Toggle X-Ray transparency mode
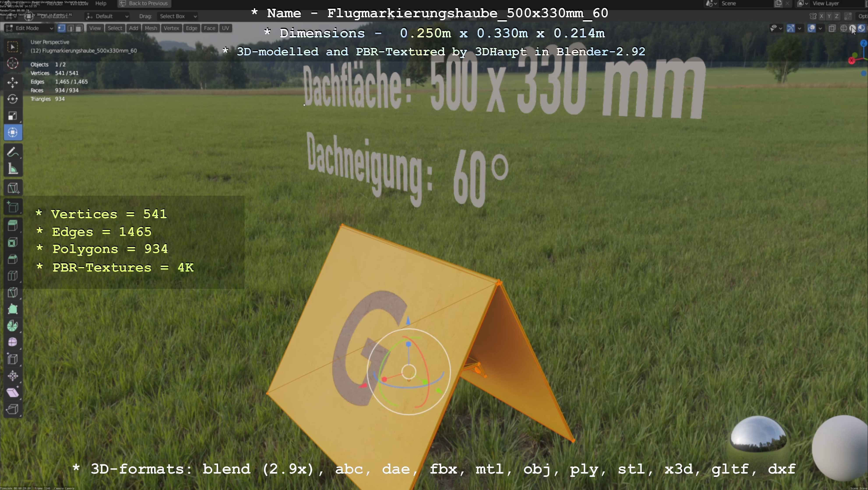The width and height of the screenshot is (868, 490). point(832,28)
